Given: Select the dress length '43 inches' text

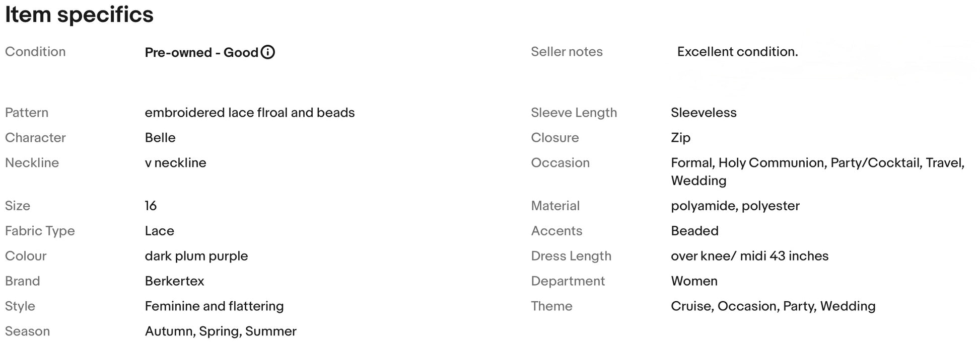Looking at the screenshot, I should [799, 256].
